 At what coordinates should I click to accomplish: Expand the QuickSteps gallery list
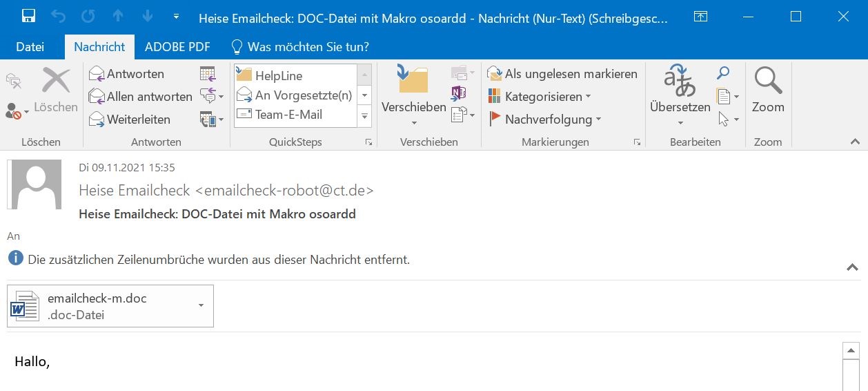[365, 117]
